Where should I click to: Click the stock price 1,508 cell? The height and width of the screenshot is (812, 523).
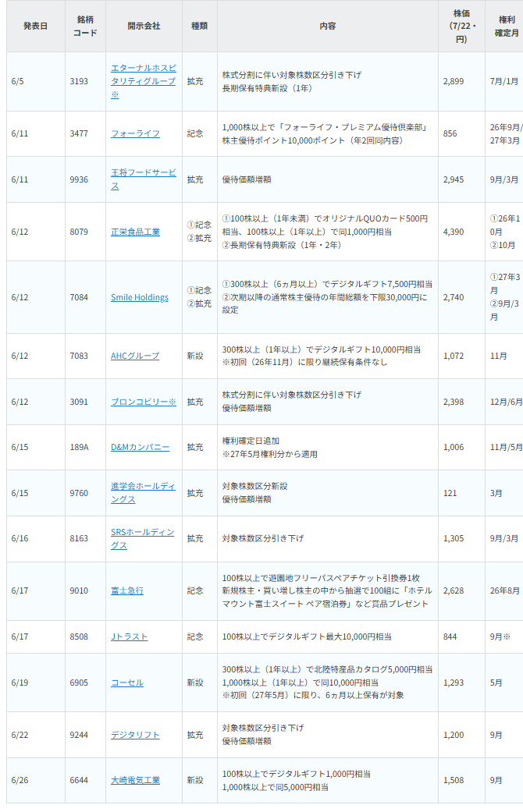tap(461, 781)
